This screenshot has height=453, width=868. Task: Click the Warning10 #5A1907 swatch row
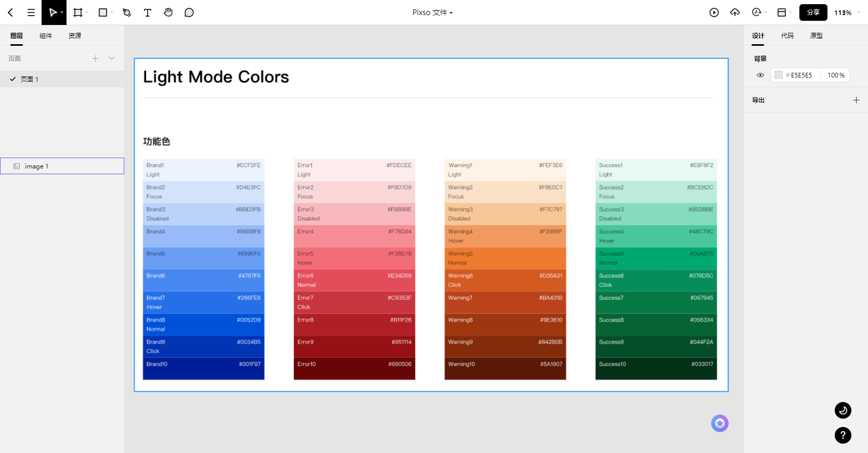click(505, 369)
